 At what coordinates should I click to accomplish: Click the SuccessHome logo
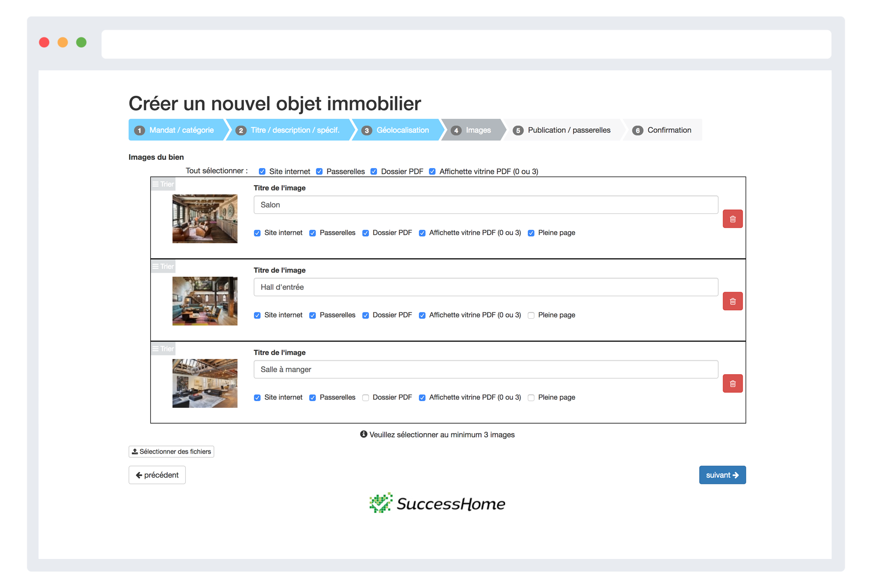[437, 503]
